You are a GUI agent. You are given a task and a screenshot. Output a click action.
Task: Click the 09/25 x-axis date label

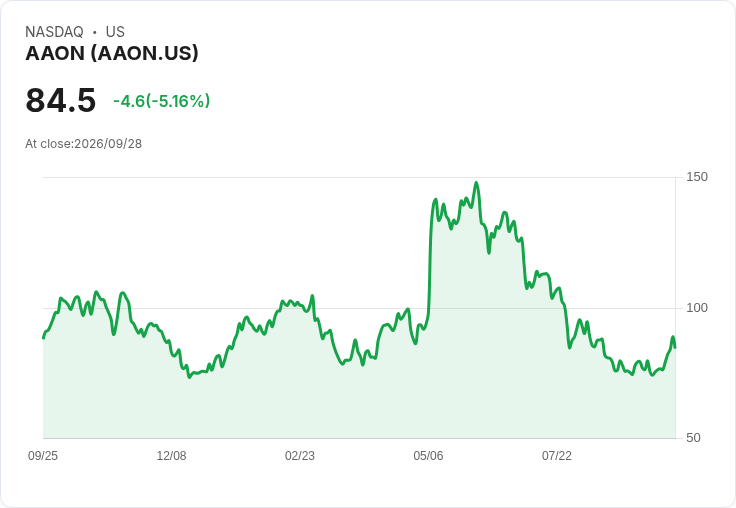click(43, 455)
